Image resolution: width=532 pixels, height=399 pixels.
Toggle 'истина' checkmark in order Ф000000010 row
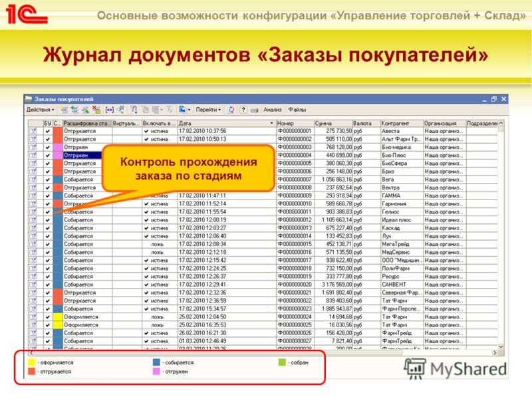click(x=146, y=204)
